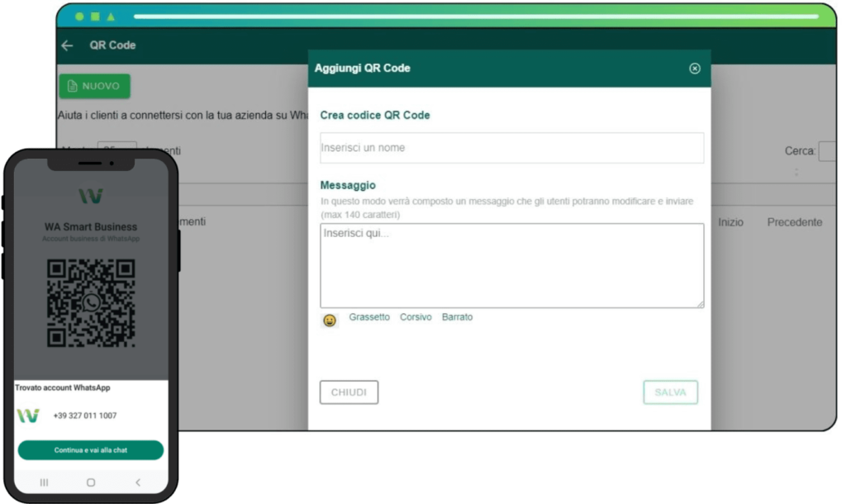The height and width of the screenshot is (504, 846).
Task: Click the document icon inside NUOVO button
Action: click(x=73, y=86)
